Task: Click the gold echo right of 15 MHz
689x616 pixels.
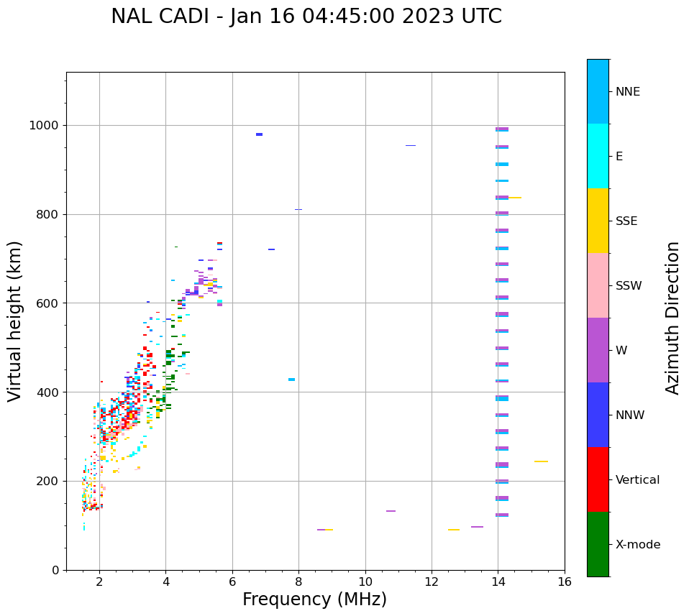Action: (x=541, y=461)
